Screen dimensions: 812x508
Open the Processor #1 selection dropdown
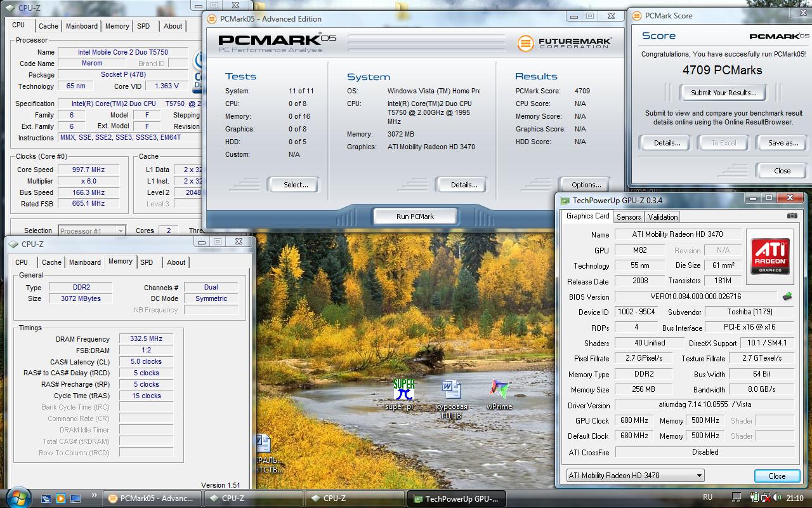pos(92,231)
